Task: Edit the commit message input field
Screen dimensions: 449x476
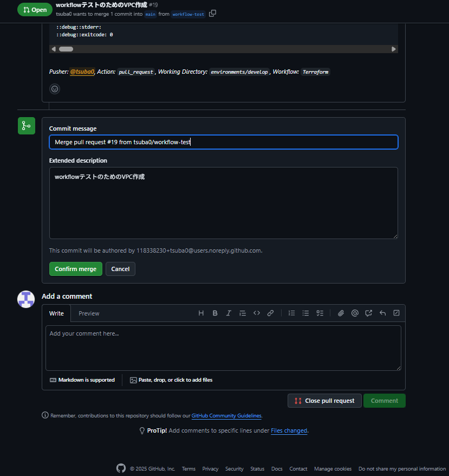Action: click(223, 141)
